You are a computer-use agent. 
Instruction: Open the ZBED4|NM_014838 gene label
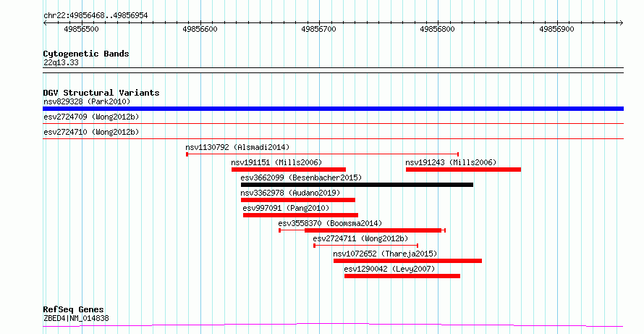pyautogui.click(x=76, y=318)
